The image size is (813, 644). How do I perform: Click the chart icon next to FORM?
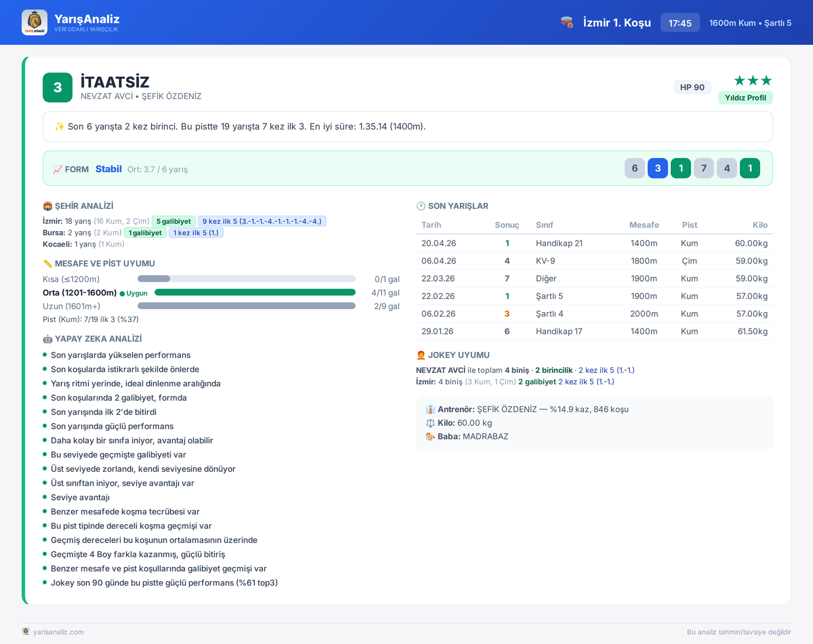point(58,169)
